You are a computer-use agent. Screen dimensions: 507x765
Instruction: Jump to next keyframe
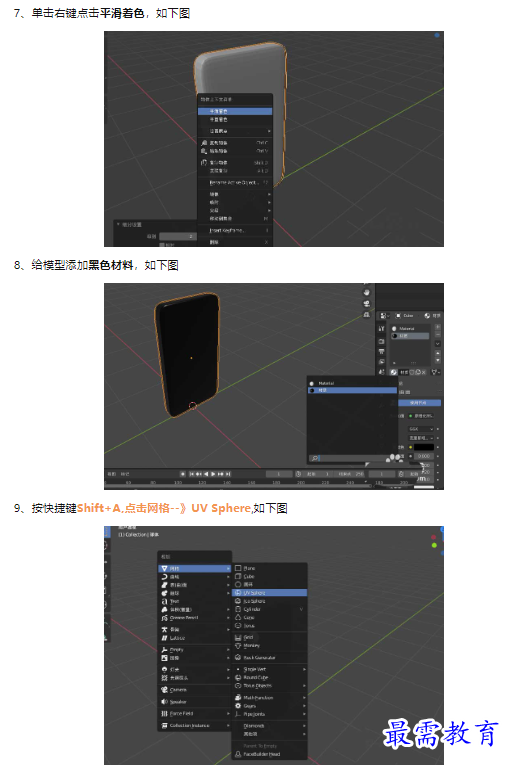(x=221, y=474)
